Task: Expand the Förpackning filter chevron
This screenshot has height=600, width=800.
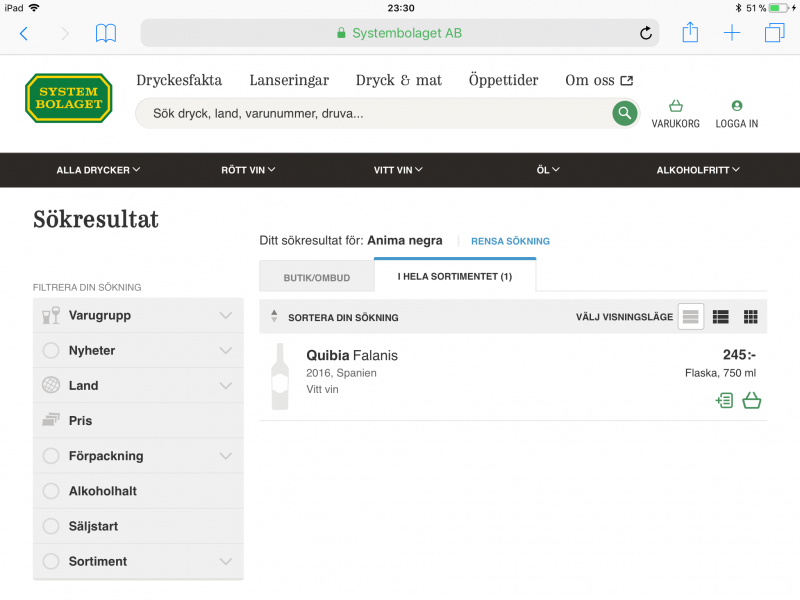Action: tap(226, 456)
